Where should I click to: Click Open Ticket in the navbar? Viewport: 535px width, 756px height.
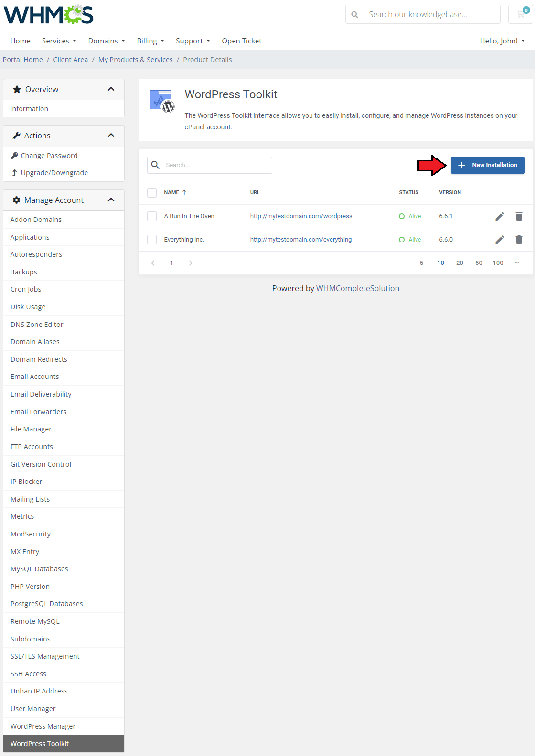[242, 41]
